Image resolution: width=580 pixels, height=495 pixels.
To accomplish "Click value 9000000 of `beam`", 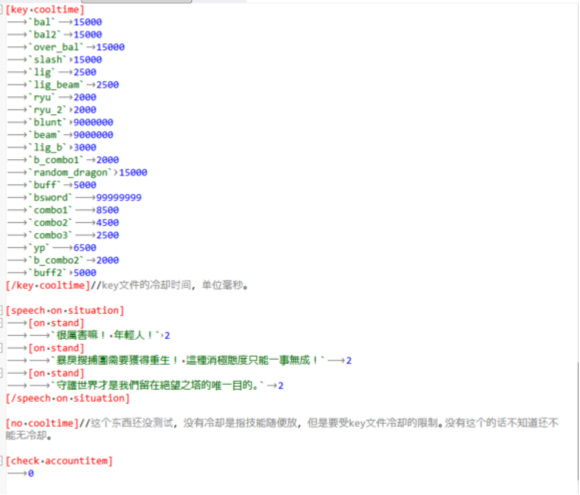I will point(93,135).
